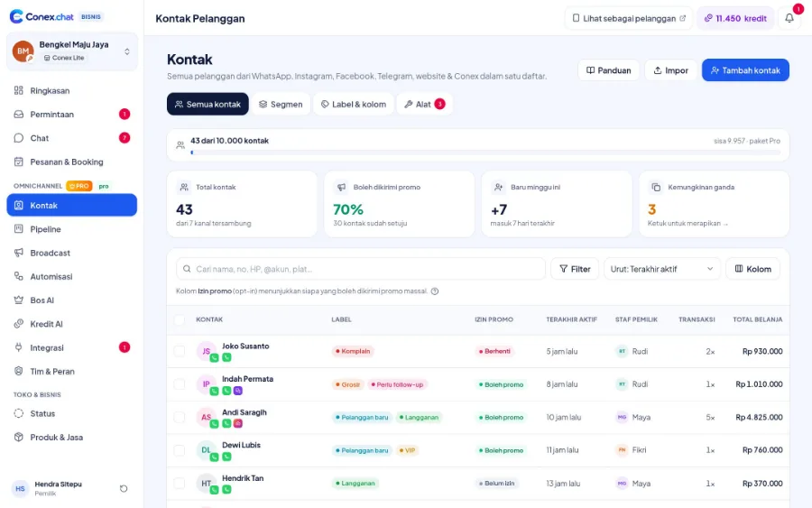Click the Instagram icon under Andi Saragih
Image resolution: width=812 pixels, height=508 pixels.
[x=238, y=423]
